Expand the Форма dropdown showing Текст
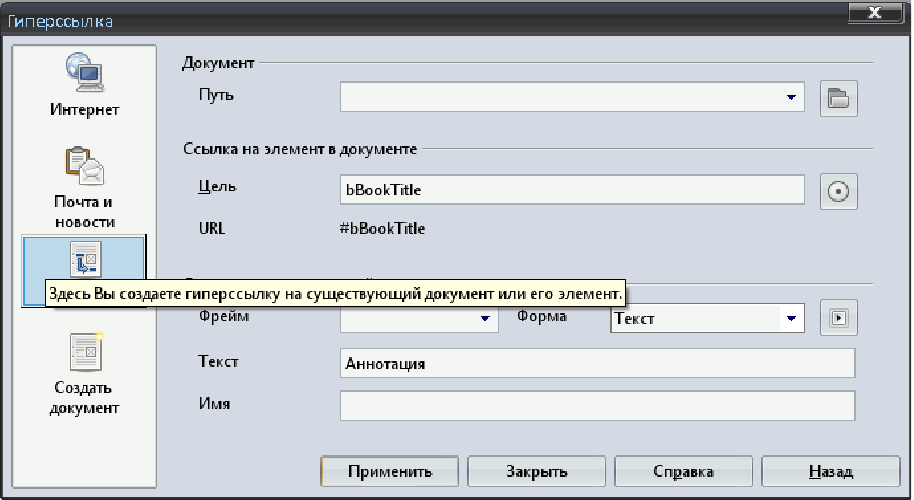 pos(792,319)
